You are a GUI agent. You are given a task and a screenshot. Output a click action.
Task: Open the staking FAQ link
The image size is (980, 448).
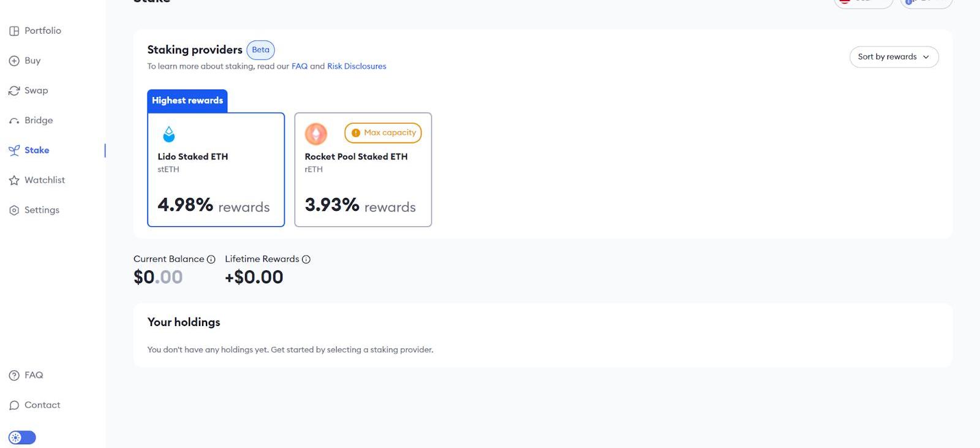tap(300, 66)
